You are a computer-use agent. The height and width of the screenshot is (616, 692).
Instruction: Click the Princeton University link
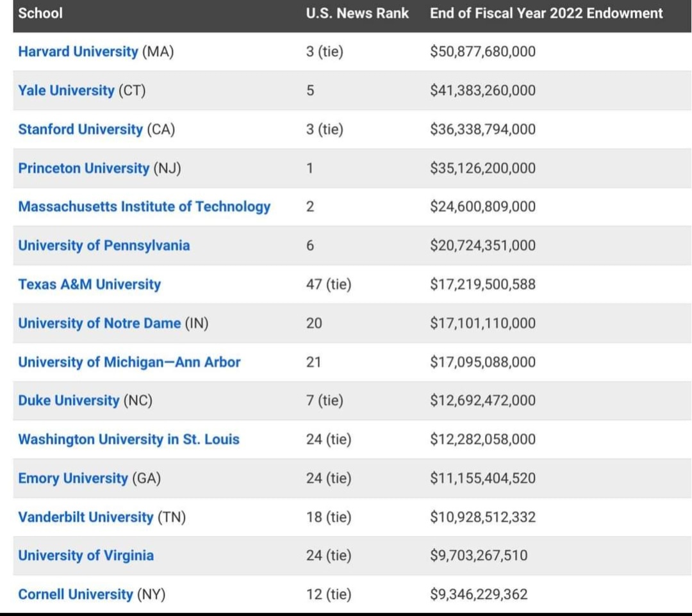coord(84,168)
